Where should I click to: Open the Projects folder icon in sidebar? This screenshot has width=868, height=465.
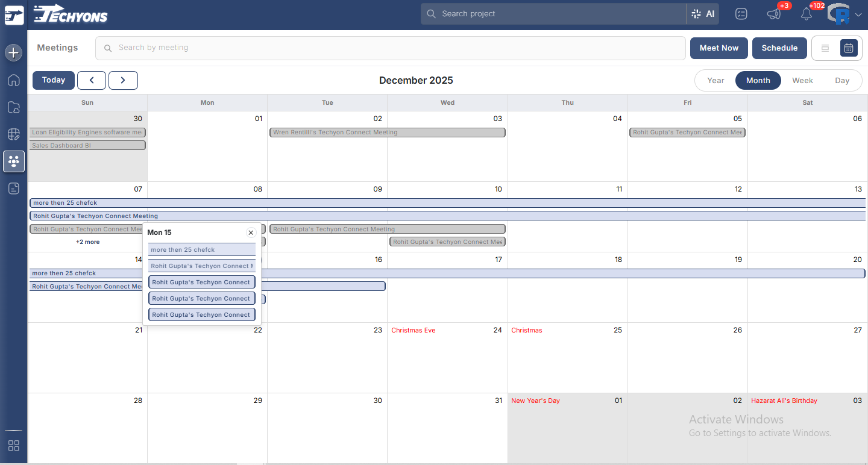(13, 107)
